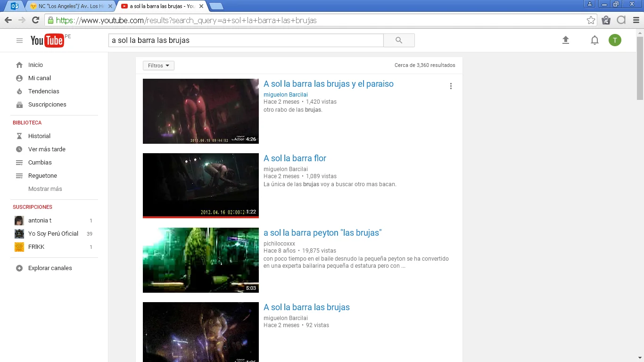Open Explorar canales in sidebar
Viewport: 644px width, 362px height.
point(50,268)
